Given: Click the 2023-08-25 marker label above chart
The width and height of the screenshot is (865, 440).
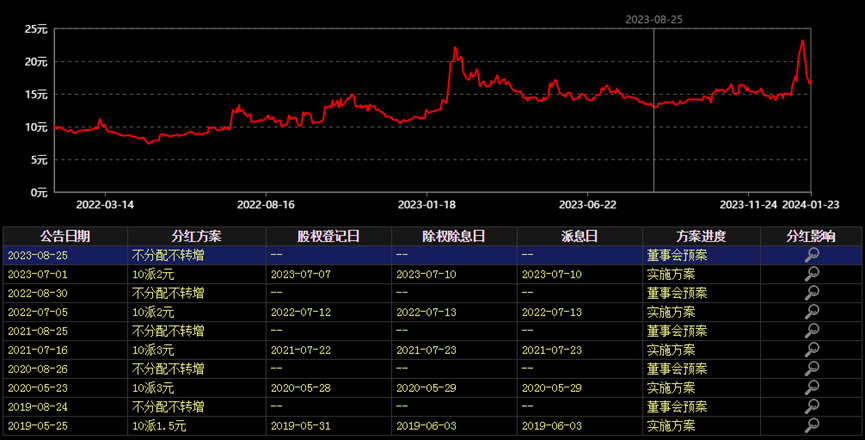Looking at the screenshot, I should click(x=654, y=19).
